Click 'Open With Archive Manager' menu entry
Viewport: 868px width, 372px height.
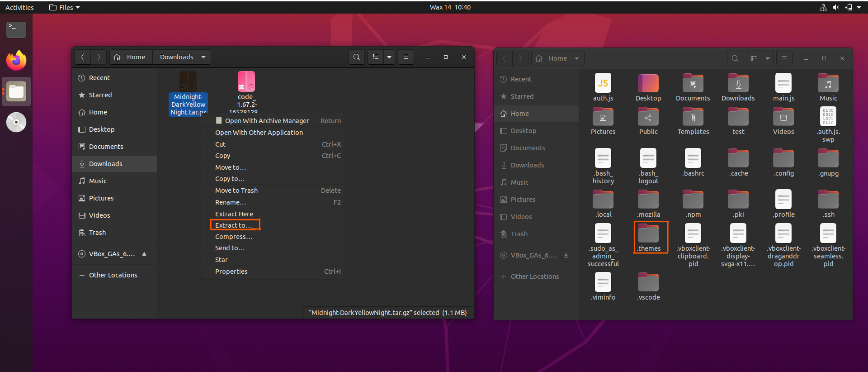[267, 121]
